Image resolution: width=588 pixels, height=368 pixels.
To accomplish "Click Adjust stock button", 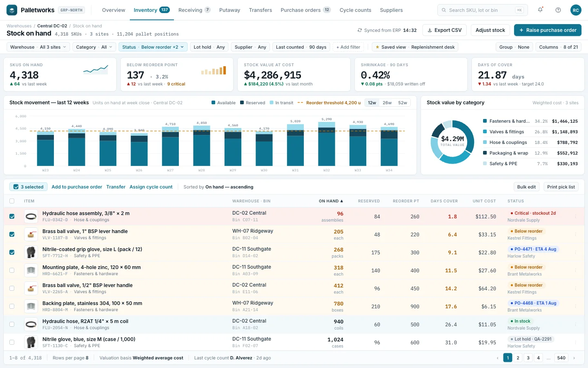I will pos(490,30).
